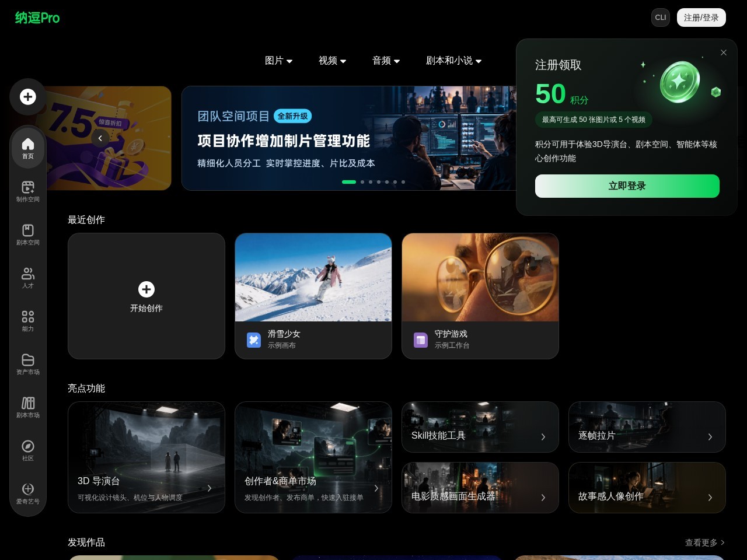Click the 最近创作 section heading
Image resolution: width=747 pixels, height=560 pixels.
[x=86, y=220]
